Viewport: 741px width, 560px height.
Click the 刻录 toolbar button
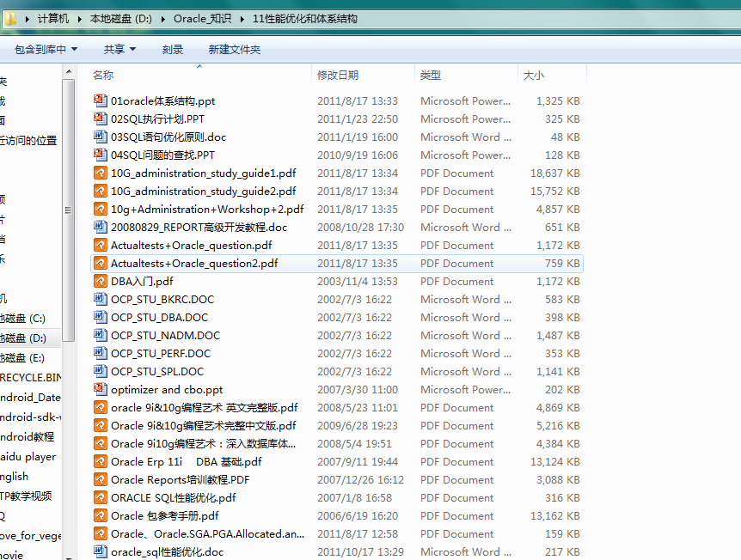click(173, 49)
